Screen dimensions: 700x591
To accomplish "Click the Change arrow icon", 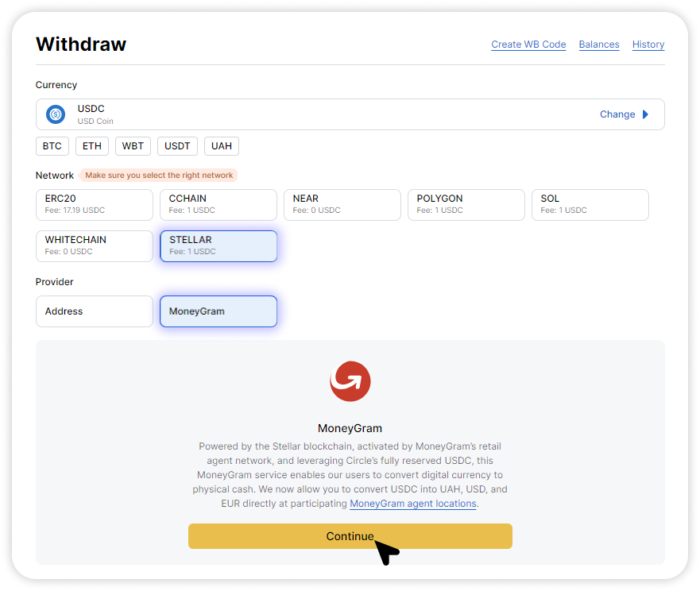I will 645,114.
